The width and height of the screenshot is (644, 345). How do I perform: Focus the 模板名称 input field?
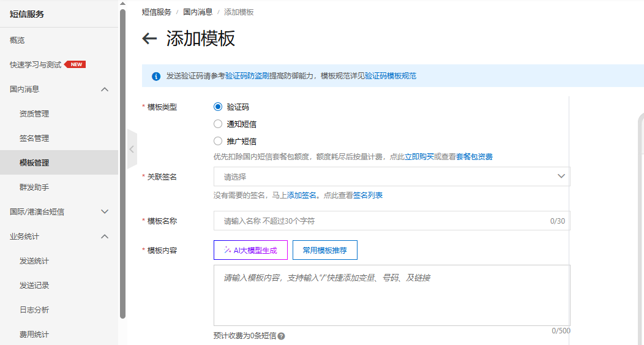click(392, 221)
